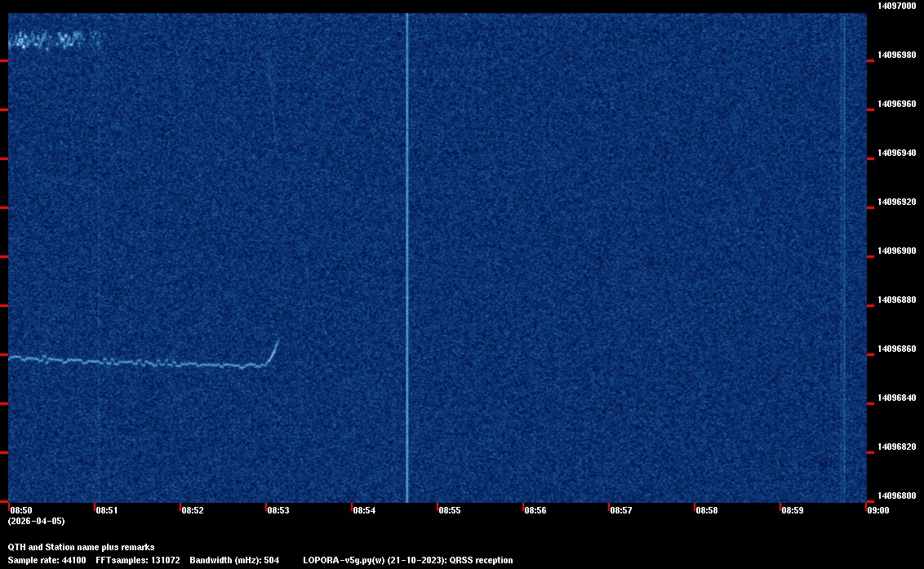
Task: Click frequency label 14096840
Action: (x=897, y=398)
